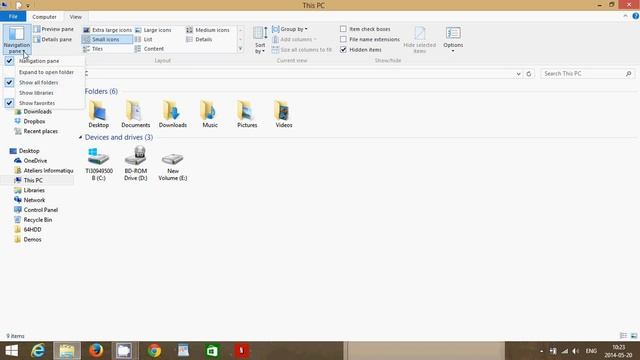Refresh the This PC view
The width and height of the screenshot is (640, 360).
point(529,74)
